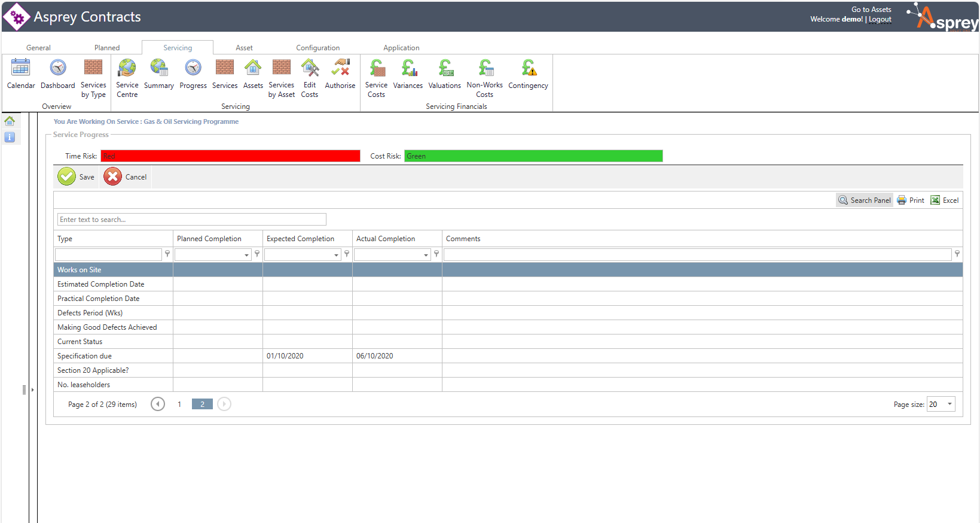Switch to the Configuration ribbon tab
Screen dimensions: 980x523
[x=317, y=48]
